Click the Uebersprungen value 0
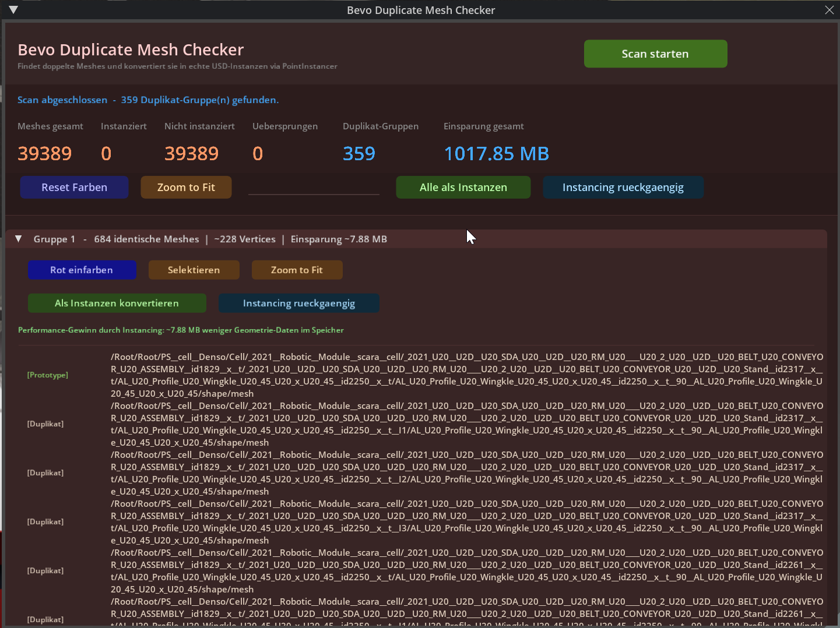This screenshot has width=840, height=628. 258,154
